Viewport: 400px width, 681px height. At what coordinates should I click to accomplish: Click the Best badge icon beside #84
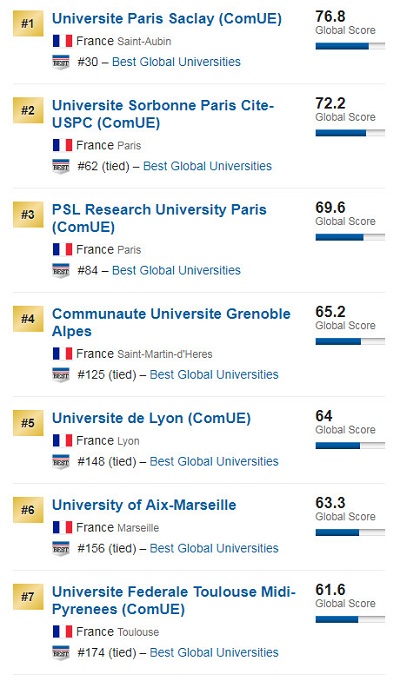pyautogui.click(x=61, y=271)
